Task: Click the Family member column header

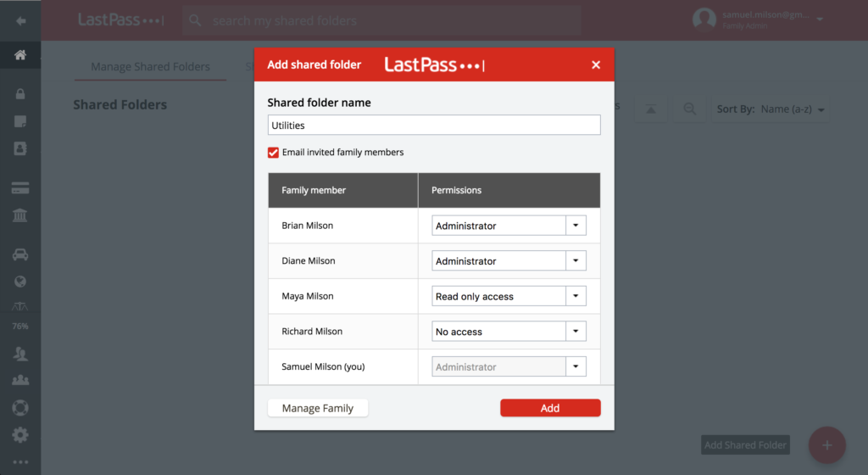Action: [x=343, y=190]
